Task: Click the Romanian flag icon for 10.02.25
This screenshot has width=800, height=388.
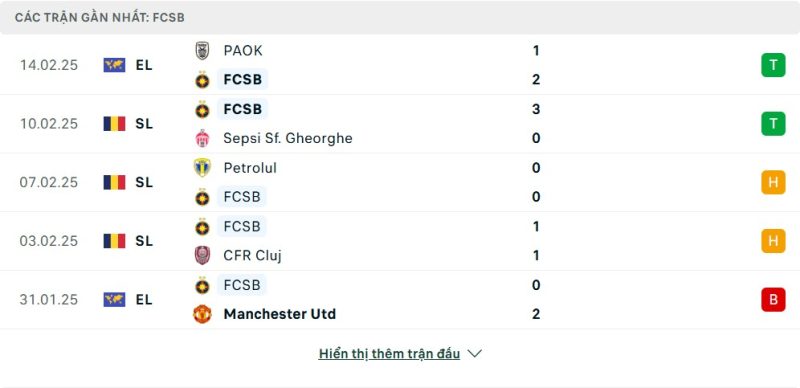Action: point(114,124)
